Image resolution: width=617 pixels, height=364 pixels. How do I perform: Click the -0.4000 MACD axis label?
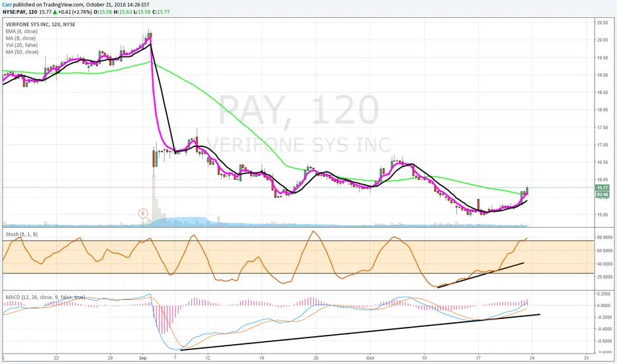click(603, 329)
